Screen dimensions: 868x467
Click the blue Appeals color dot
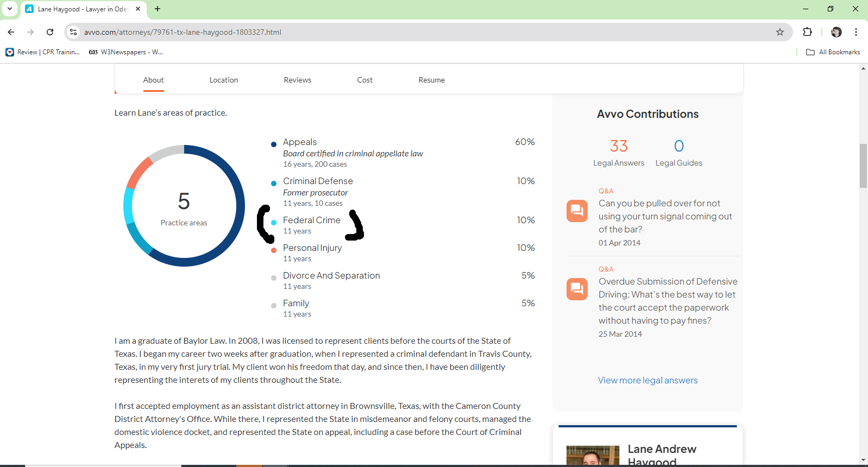coord(274,144)
